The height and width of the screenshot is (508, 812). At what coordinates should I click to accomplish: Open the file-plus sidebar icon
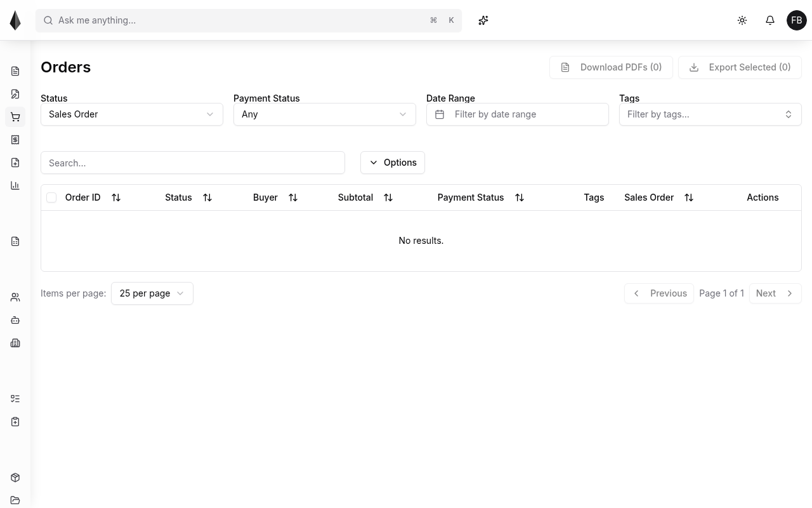(x=15, y=163)
